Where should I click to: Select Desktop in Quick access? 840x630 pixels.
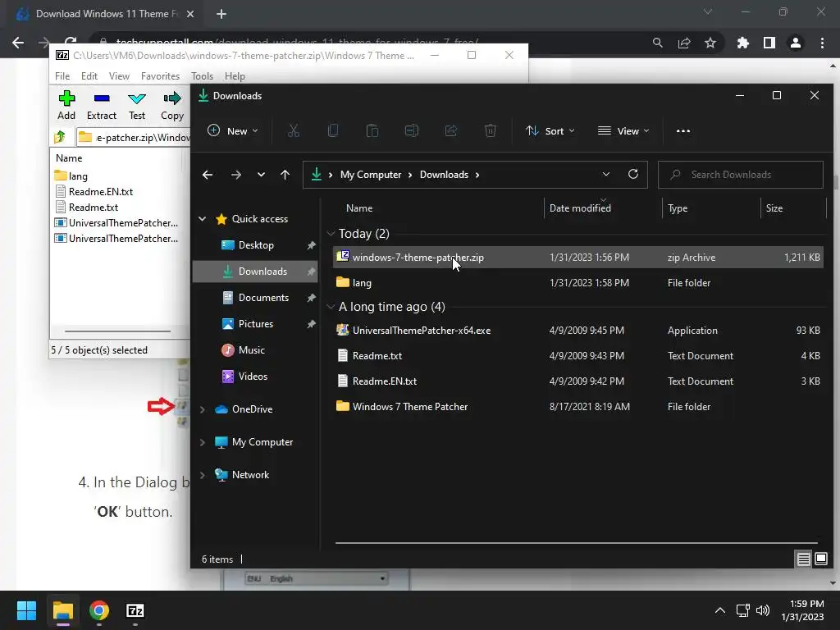pyautogui.click(x=256, y=244)
